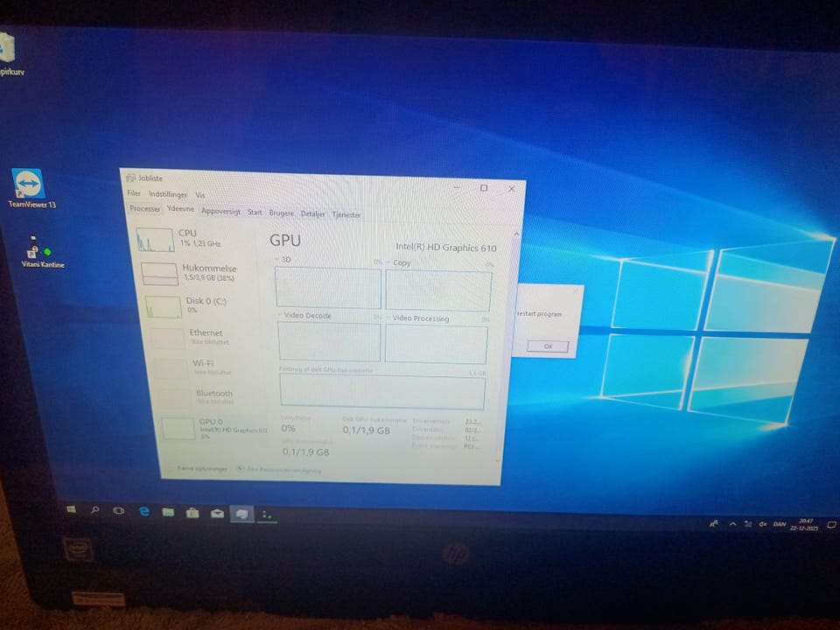
Task: Switch to the Ydeevne tab
Action: [180, 209]
